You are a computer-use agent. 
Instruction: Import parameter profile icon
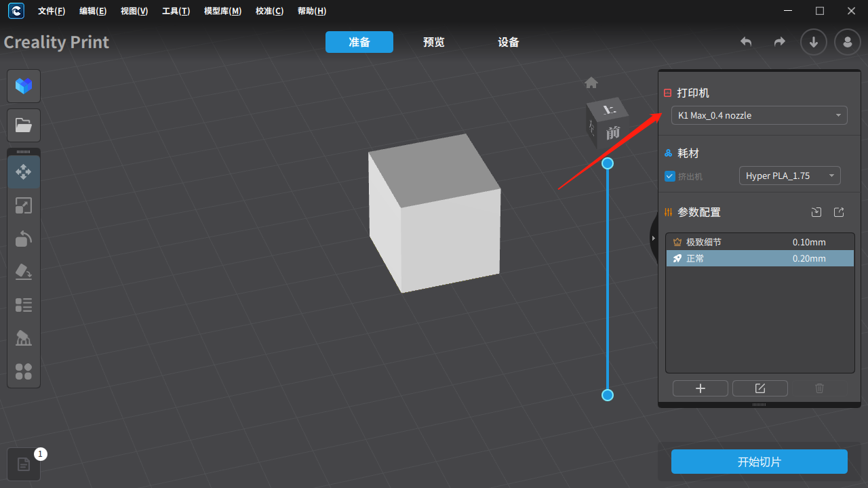coord(816,212)
